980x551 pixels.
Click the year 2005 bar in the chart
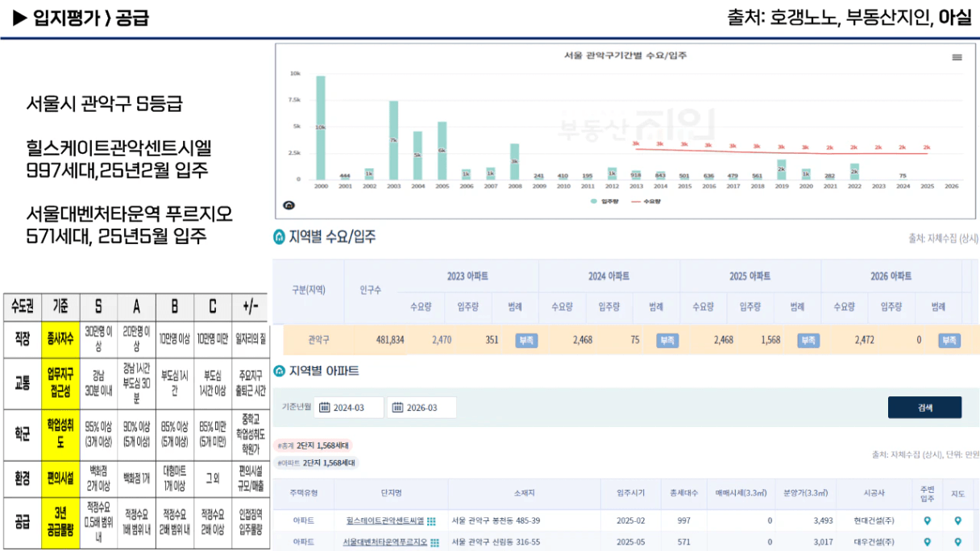click(442, 151)
